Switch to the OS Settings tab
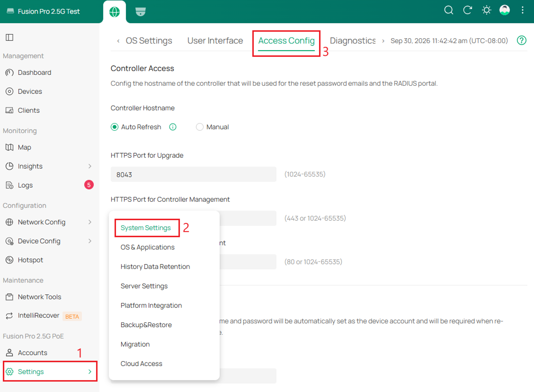 [149, 41]
